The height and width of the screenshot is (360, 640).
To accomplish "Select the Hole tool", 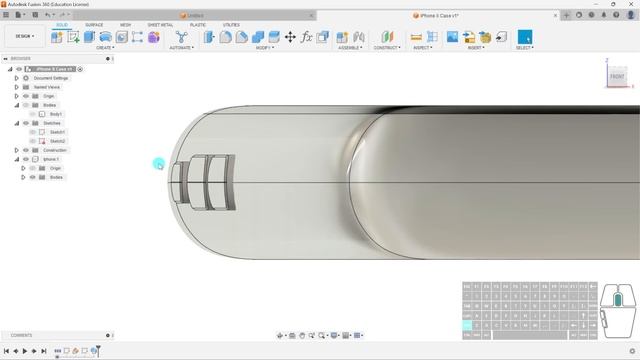I will point(122,37).
